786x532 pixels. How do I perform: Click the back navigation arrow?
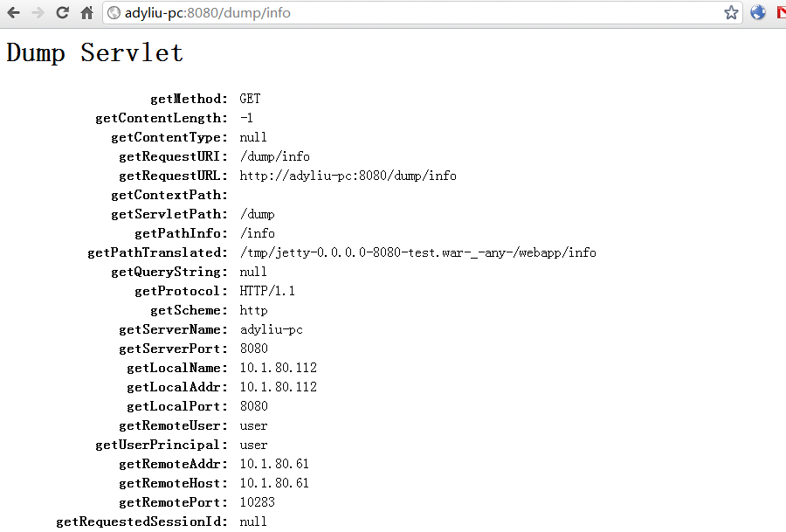pos(13,12)
